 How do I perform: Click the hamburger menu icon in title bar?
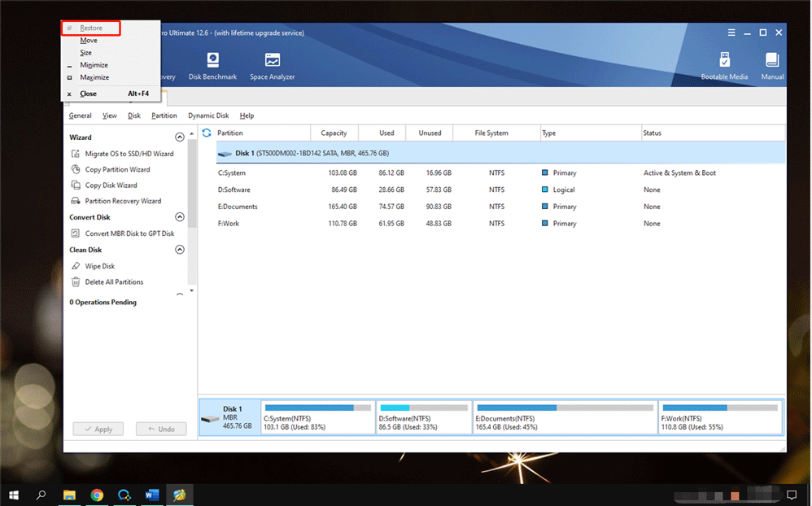[731, 33]
